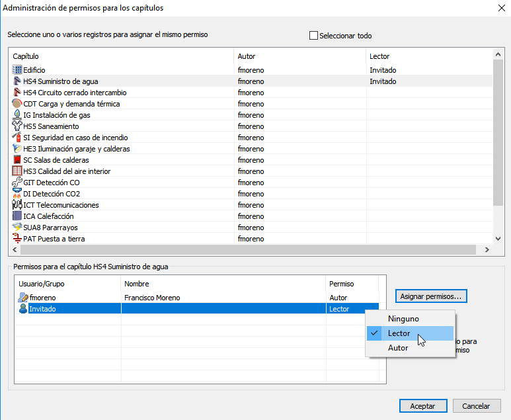Viewport: 511px width, 420px height.
Task: Click the Invitado user icon
Action: point(23,308)
